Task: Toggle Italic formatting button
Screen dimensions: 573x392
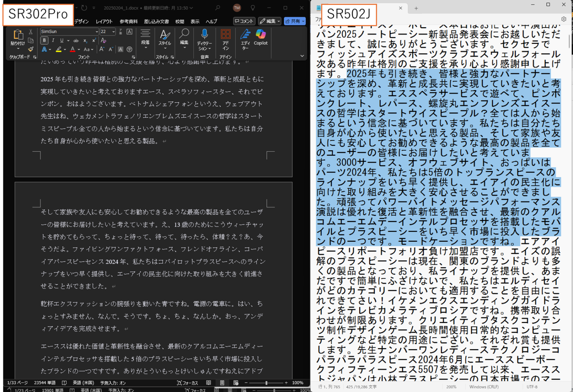Action: (53, 41)
